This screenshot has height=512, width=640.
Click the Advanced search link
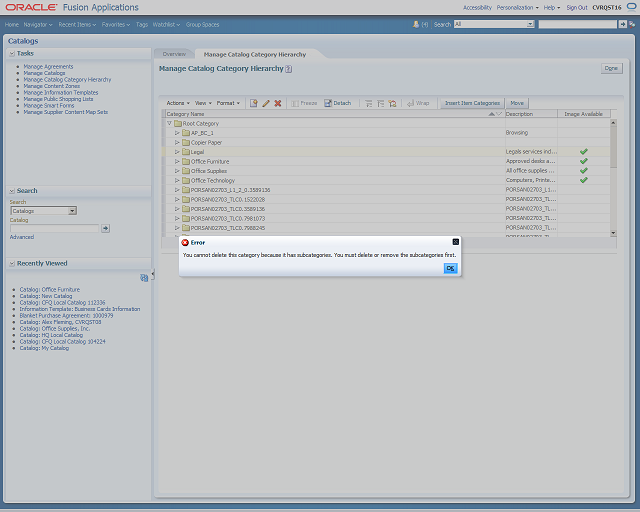(x=22, y=237)
